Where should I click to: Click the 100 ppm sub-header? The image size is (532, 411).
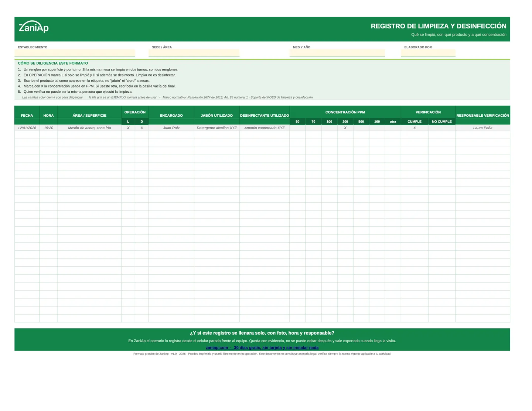pyautogui.click(x=329, y=121)
